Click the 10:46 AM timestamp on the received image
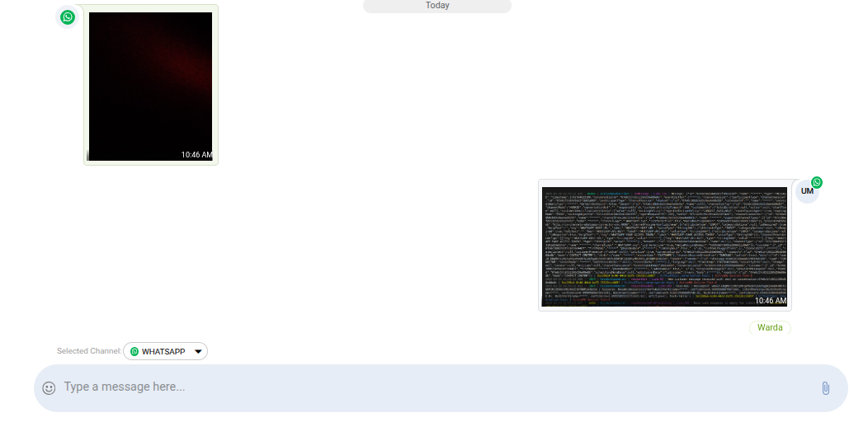The width and height of the screenshot is (868, 422). pos(196,155)
